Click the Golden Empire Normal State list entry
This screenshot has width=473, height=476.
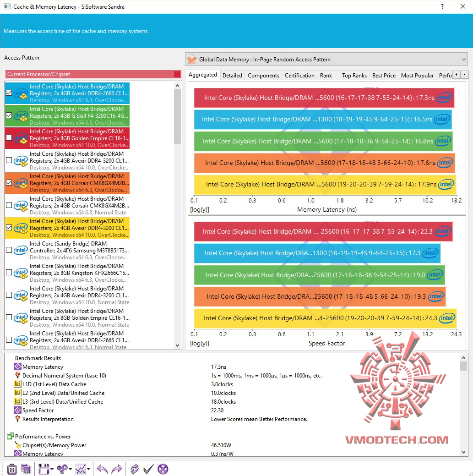[67, 317]
